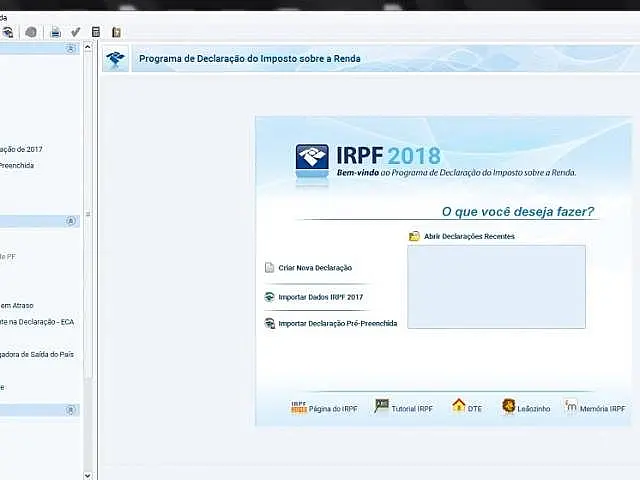
Task: Click the grey globe icon in the toolbar
Action: [31, 32]
